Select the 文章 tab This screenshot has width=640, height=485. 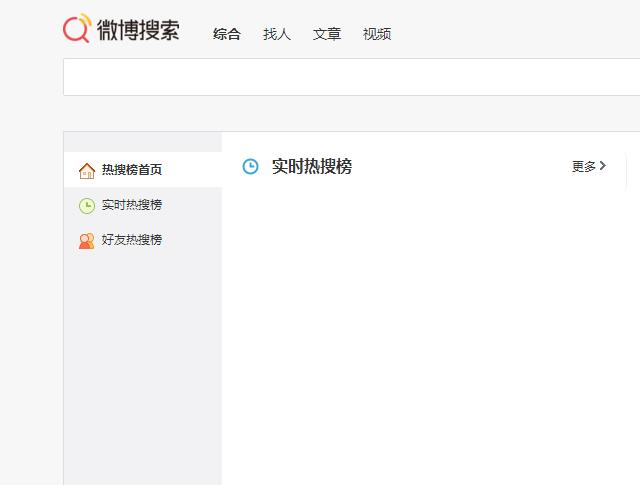327,34
